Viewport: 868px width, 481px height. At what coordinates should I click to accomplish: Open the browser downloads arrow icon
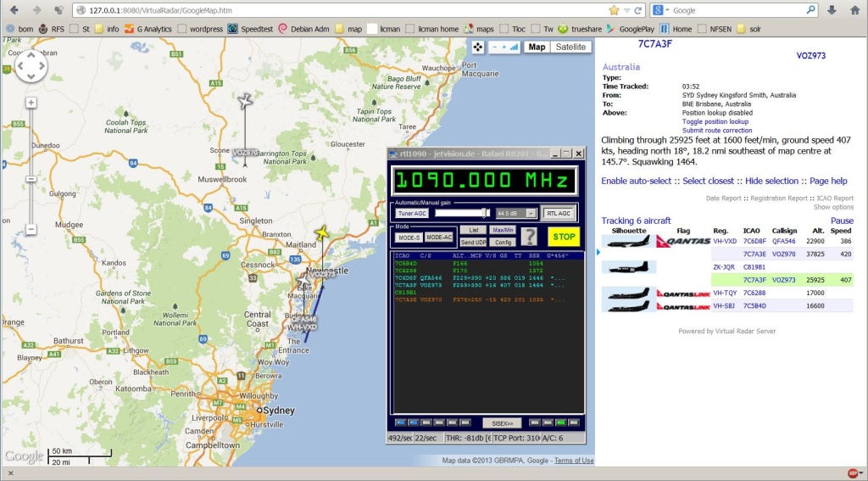[x=832, y=10]
